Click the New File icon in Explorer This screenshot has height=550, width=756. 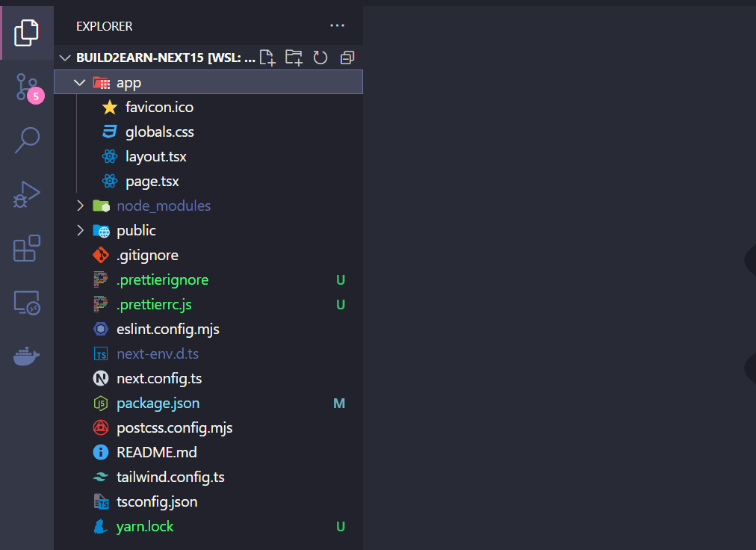pos(267,58)
